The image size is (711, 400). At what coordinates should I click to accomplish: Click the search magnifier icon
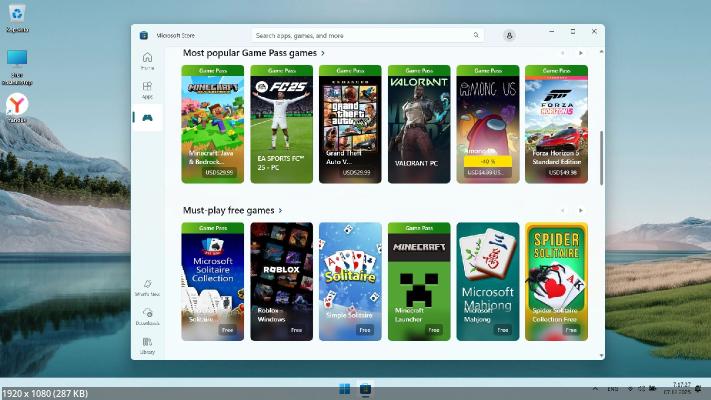[476, 35]
